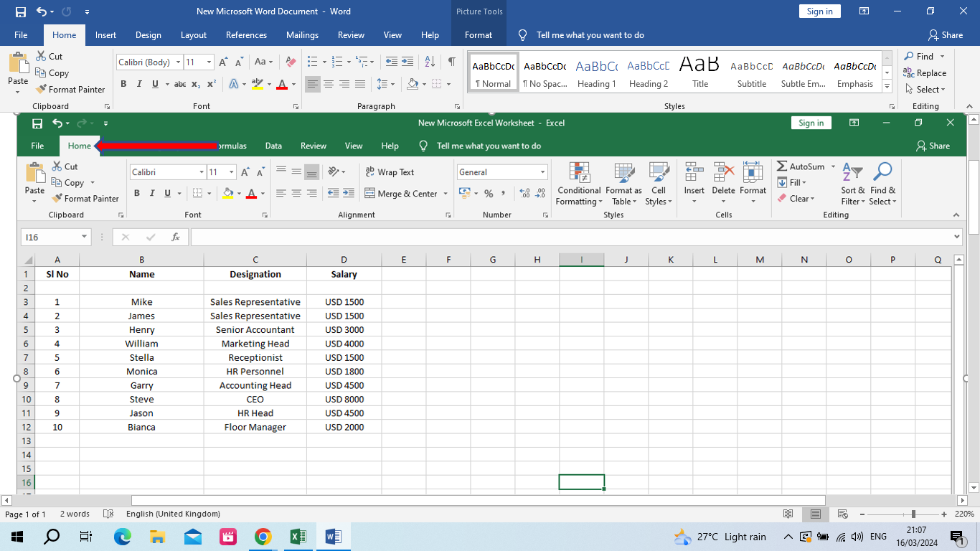Click Word's Increase Indent icon

407,62
